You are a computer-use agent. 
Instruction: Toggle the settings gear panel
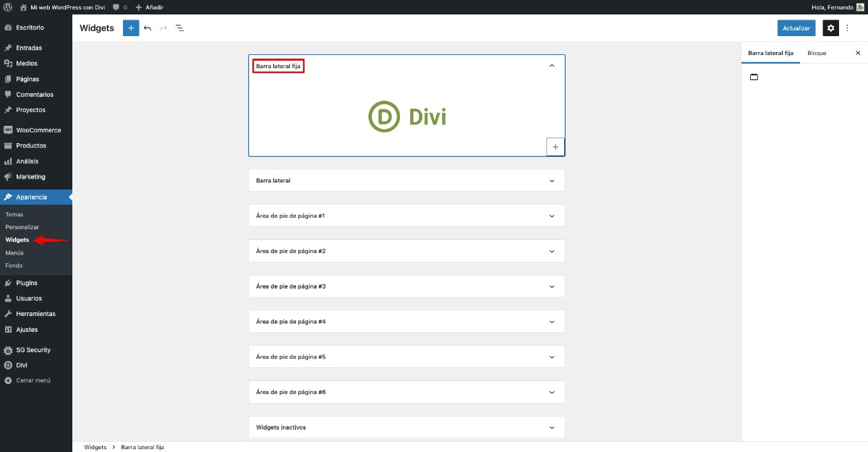[830, 28]
